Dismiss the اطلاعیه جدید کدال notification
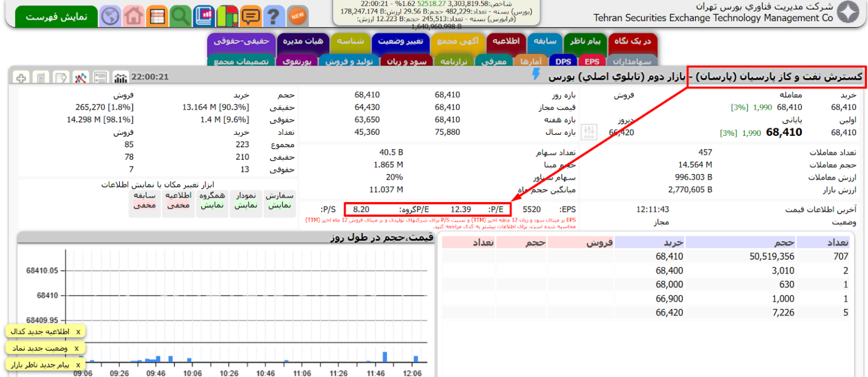 [78, 331]
